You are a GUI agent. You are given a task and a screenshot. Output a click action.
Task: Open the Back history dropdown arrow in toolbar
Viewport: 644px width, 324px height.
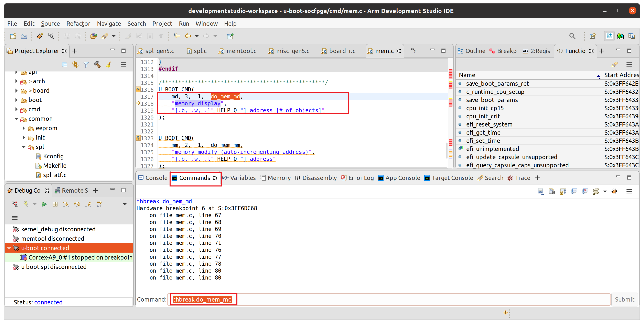pyautogui.click(x=197, y=36)
